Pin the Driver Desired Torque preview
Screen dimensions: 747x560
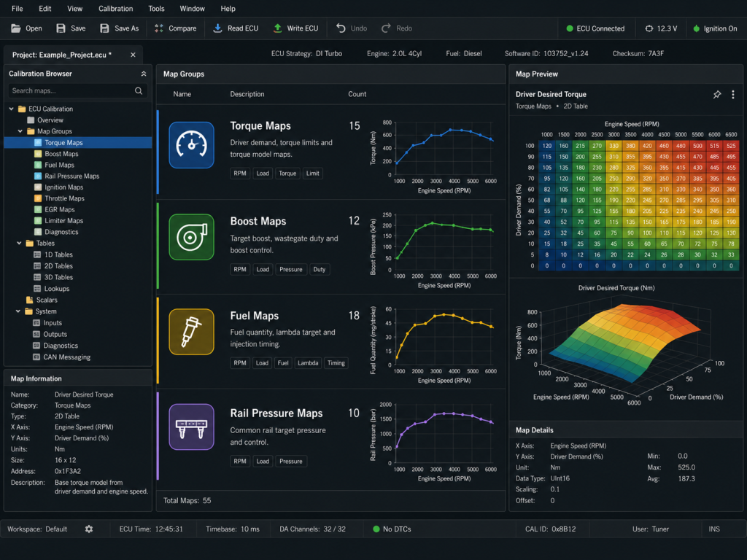[x=716, y=94]
